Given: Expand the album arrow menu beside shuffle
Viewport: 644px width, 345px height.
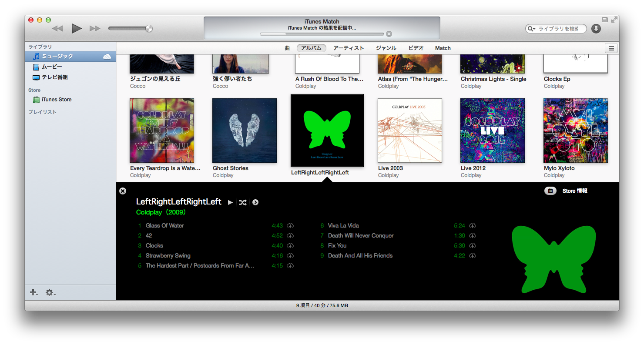Looking at the screenshot, I should 255,202.
